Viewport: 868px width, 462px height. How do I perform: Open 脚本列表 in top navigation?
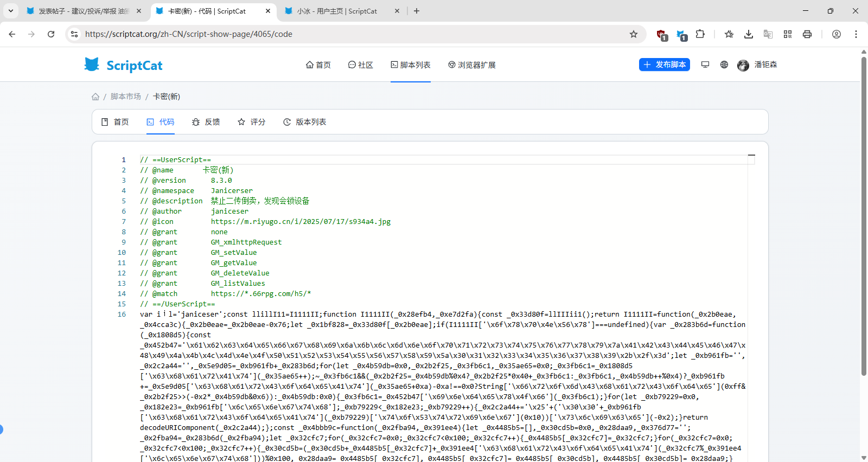[411, 65]
